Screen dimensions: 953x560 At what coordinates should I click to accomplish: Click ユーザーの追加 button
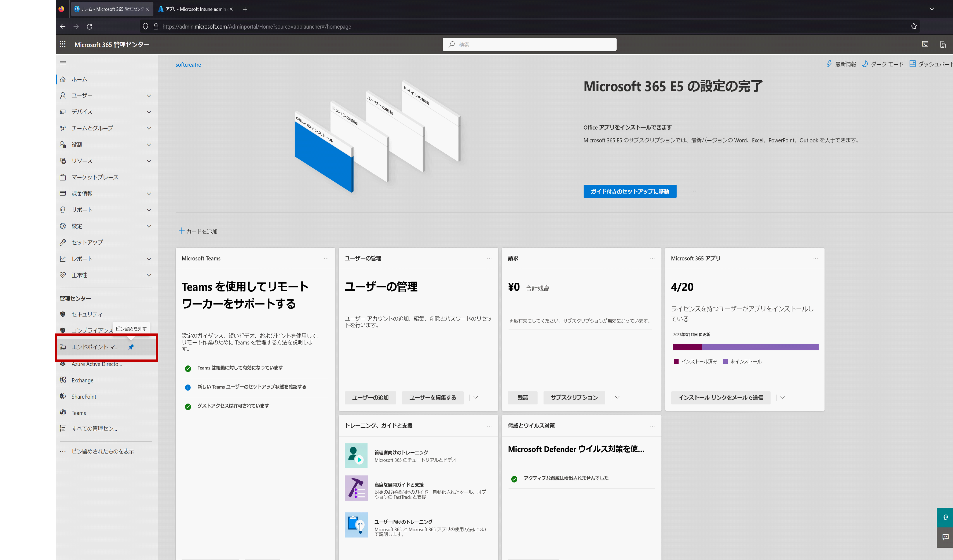370,398
